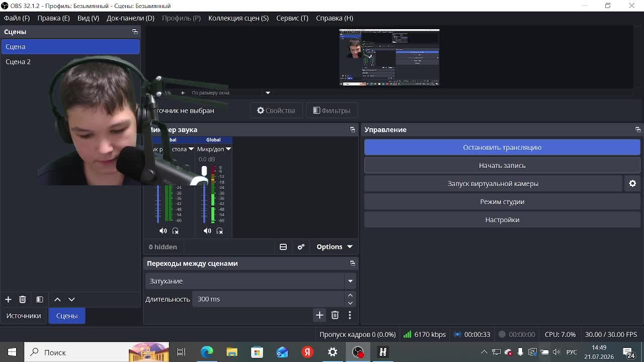Remove the current transition with trash icon
The width and height of the screenshot is (644, 362).
point(335,315)
